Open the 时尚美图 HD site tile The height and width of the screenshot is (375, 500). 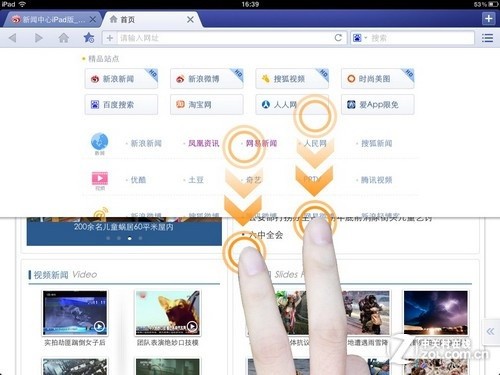click(378, 79)
